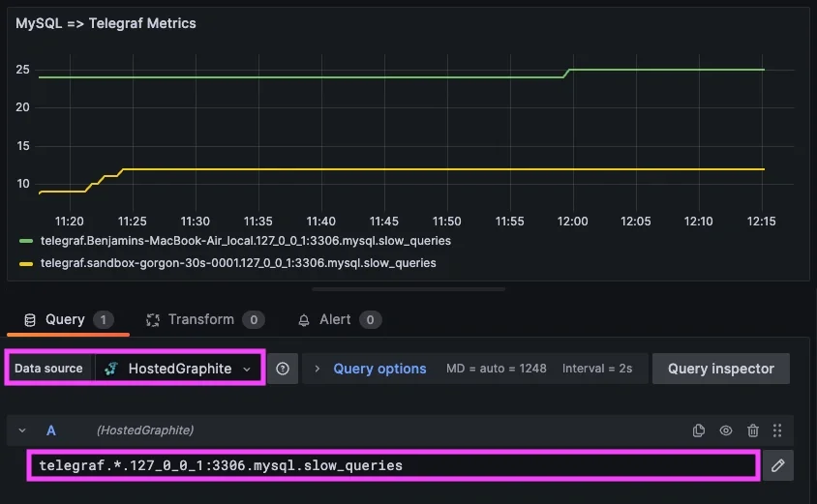The width and height of the screenshot is (817, 504).
Task: Click the telegraf slow_queries query field
Action: click(392, 466)
